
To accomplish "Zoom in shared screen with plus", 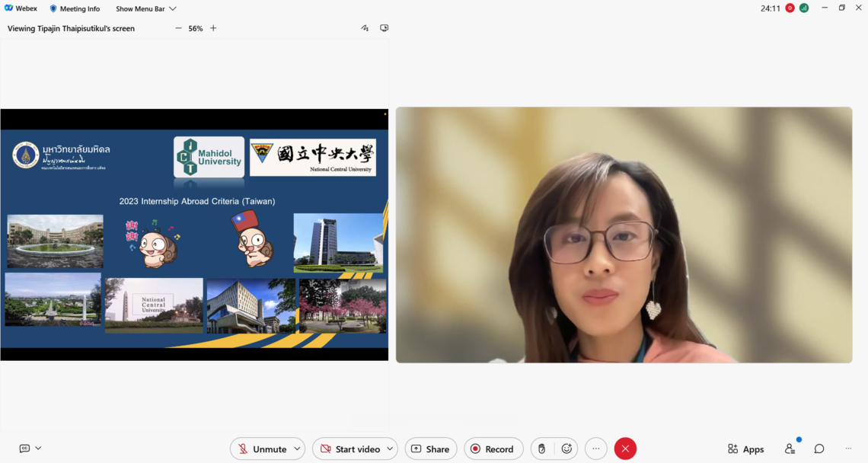I will coord(213,28).
